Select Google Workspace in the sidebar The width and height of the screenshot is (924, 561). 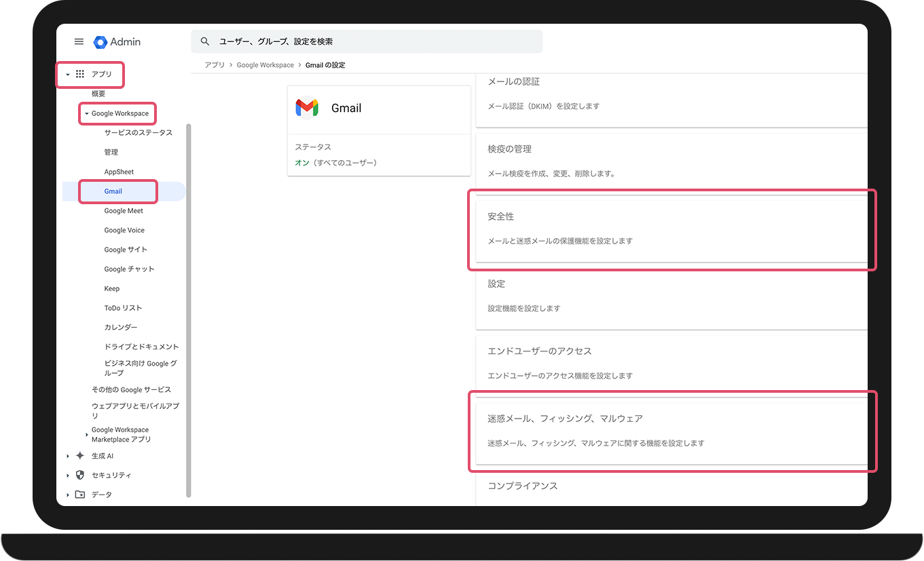[120, 113]
